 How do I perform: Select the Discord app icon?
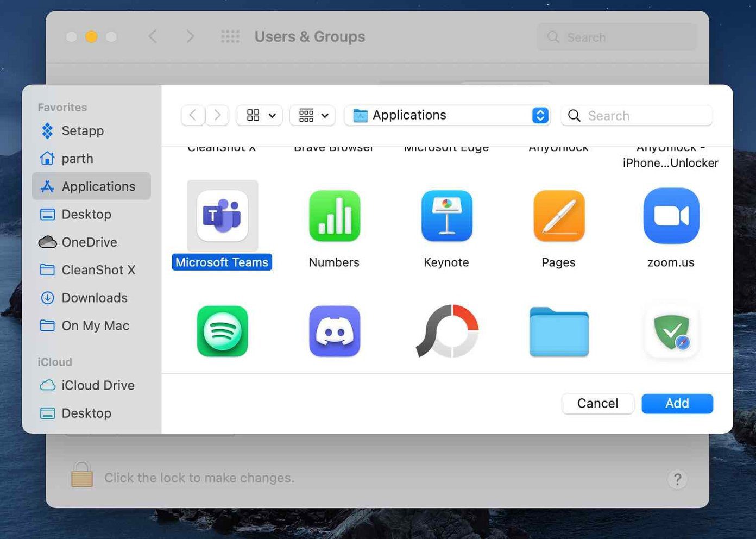(335, 331)
